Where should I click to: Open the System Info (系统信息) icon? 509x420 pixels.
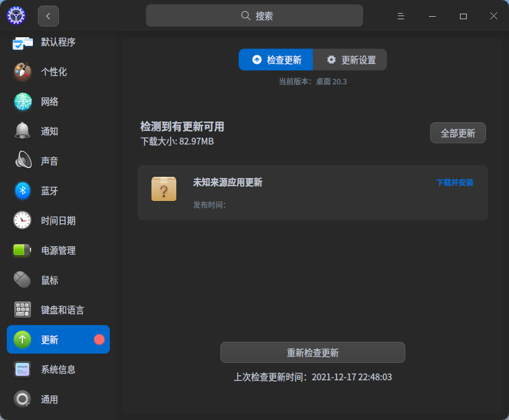[22, 369]
